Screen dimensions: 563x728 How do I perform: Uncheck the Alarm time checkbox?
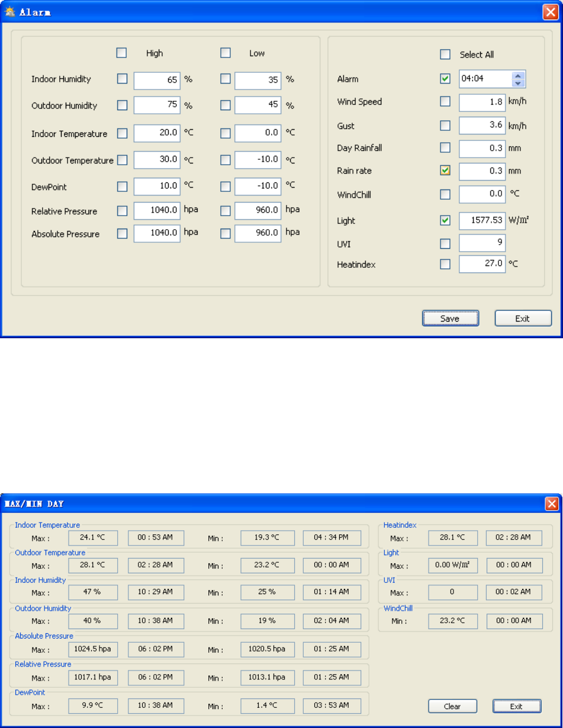(x=445, y=79)
